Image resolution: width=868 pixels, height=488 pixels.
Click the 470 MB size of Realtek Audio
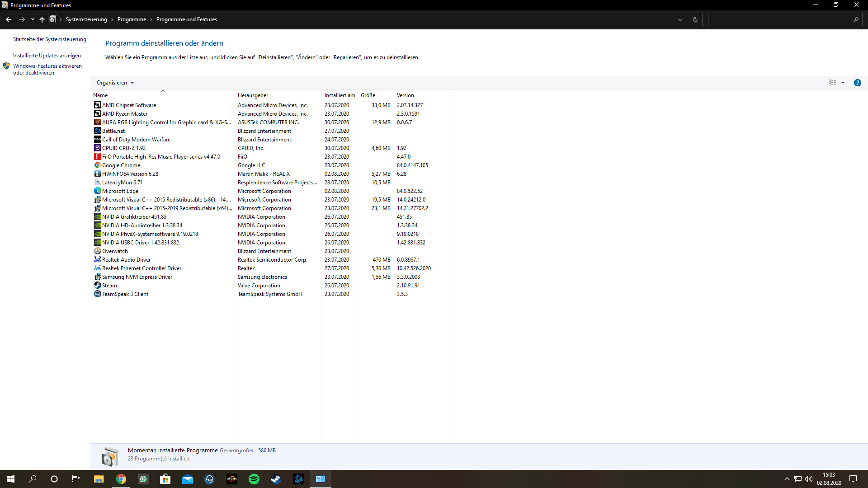pos(382,260)
